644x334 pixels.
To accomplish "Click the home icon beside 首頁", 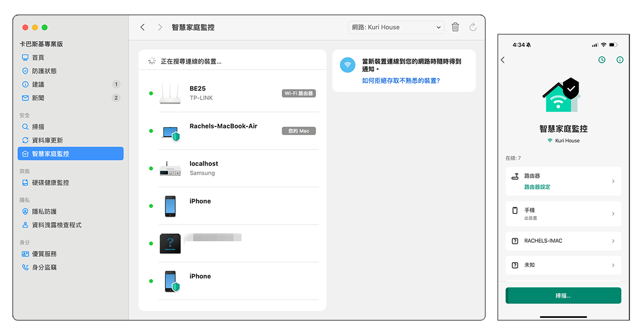I will (25, 57).
